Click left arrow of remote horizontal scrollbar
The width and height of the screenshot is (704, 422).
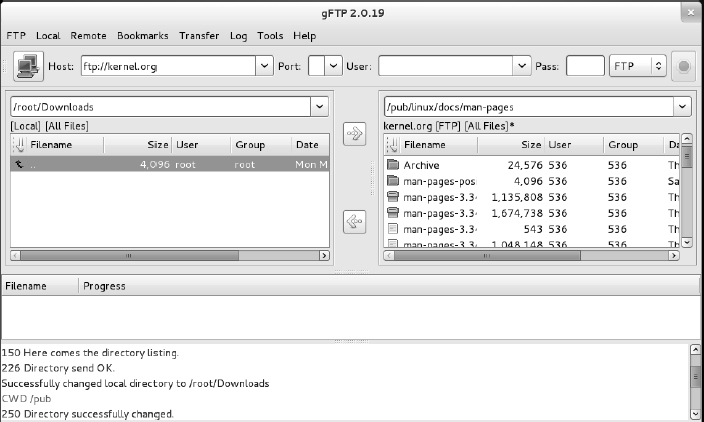tap(389, 255)
